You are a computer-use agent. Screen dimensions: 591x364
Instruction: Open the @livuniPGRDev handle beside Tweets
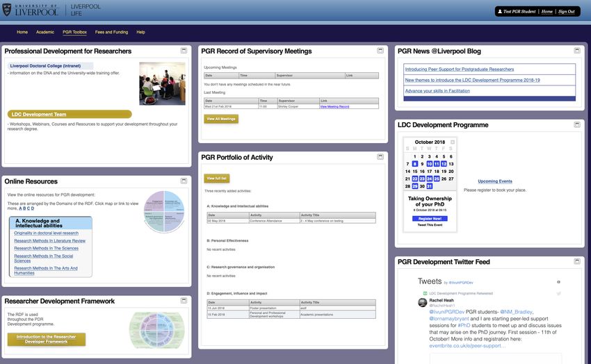click(460, 282)
